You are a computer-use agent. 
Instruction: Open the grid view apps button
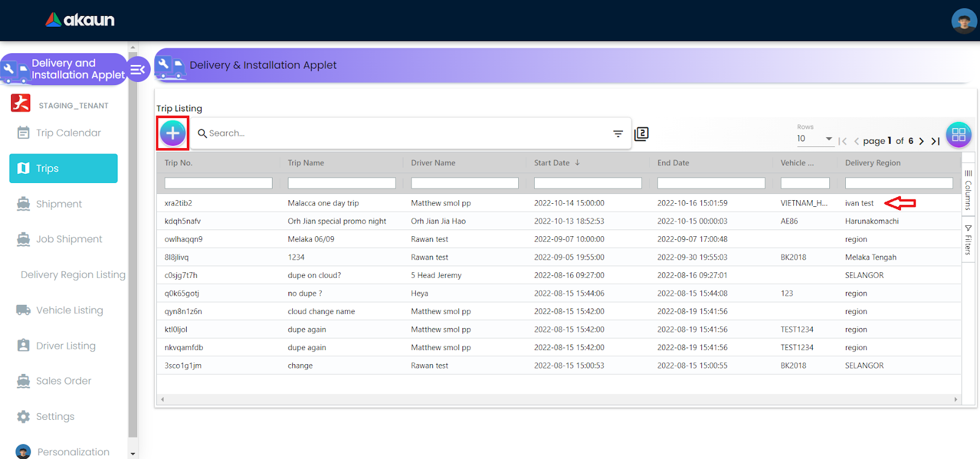[x=959, y=135]
